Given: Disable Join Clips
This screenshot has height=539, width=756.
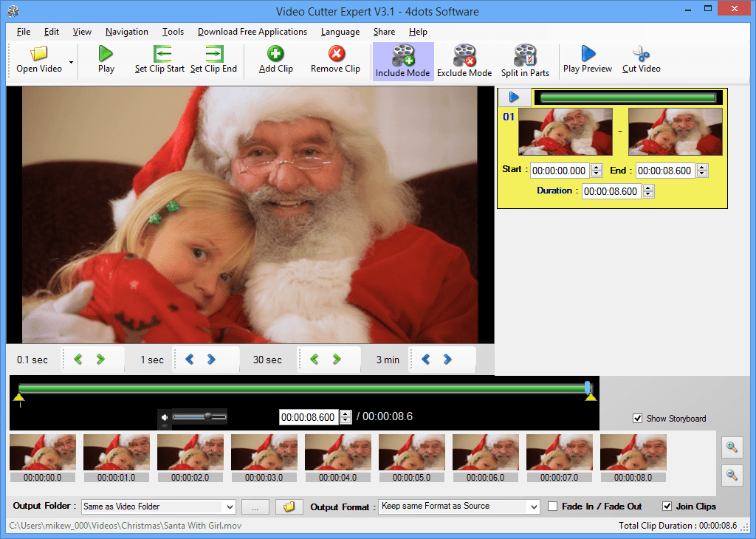Looking at the screenshot, I should tap(667, 507).
